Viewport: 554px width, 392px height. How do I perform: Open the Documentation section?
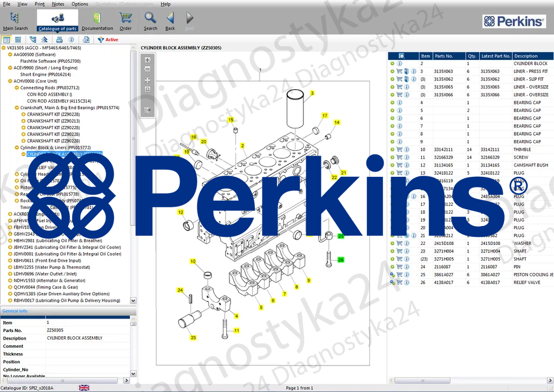tap(97, 21)
